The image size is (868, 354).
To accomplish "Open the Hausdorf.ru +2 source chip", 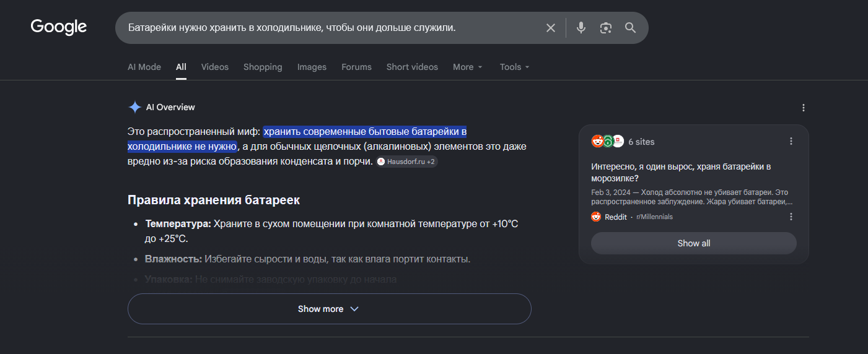I will pos(407,162).
